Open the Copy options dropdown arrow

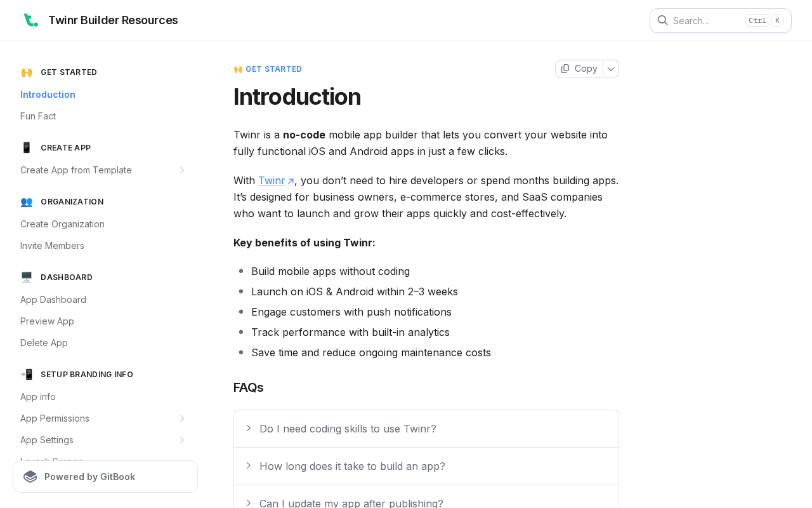(x=611, y=69)
